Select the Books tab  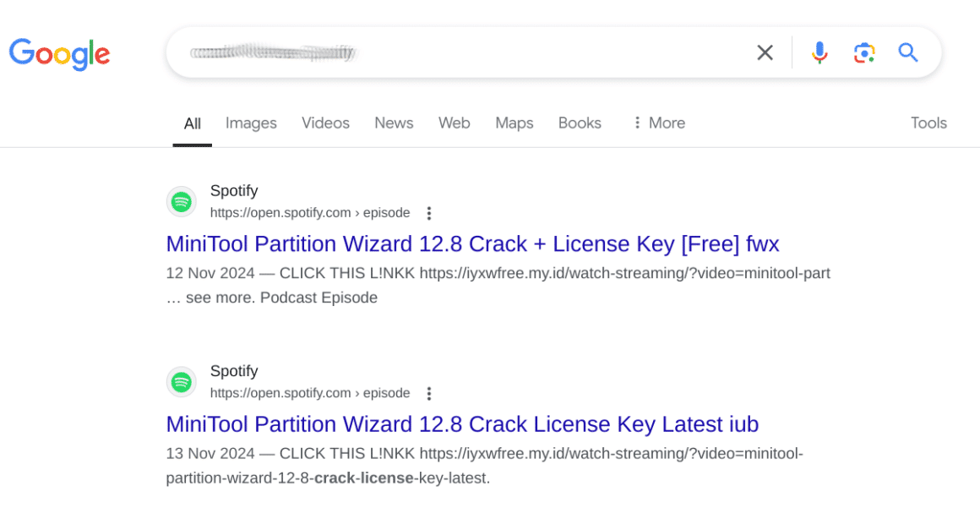[580, 123]
